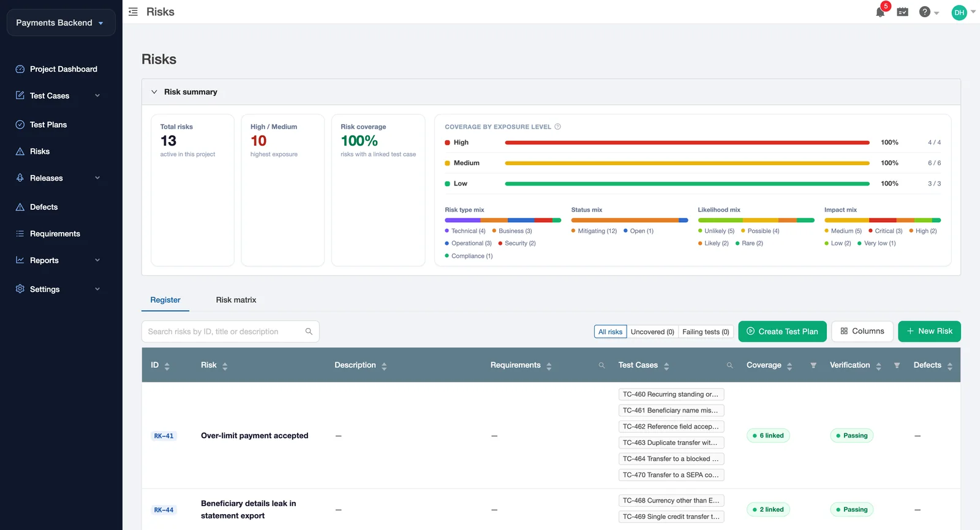
Task: Open the Payments Backend project dropdown
Action: (61, 23)
